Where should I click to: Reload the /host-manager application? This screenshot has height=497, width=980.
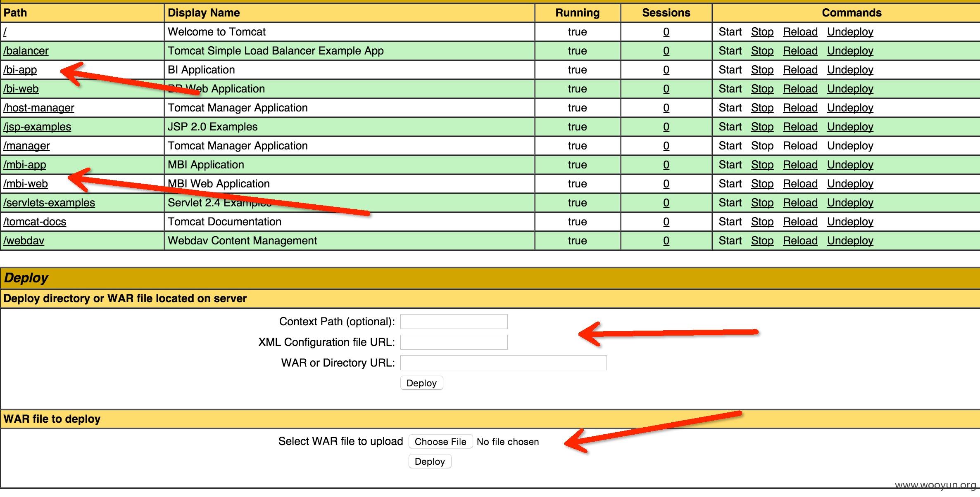pos(800,108)
